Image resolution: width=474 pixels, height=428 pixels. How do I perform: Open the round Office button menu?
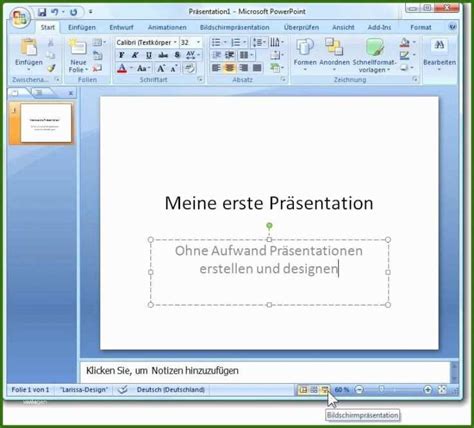tap(20, 17)
